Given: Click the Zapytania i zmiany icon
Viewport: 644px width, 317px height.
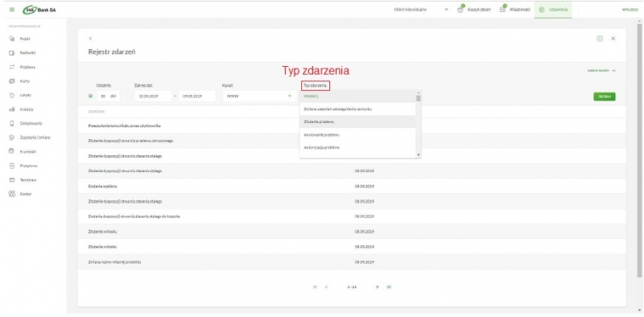Looking at the screenshot, I should pyautogui.click(x=11, y=138).
